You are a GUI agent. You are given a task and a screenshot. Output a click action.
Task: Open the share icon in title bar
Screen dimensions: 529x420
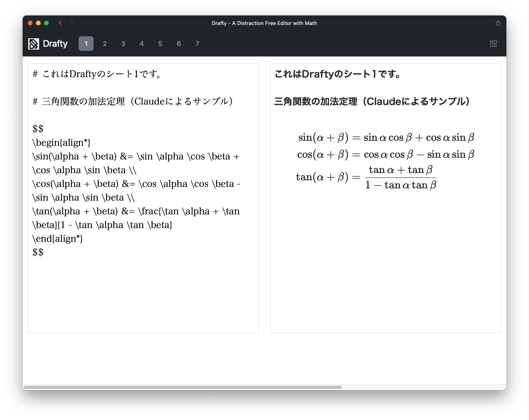coord(498,23)
